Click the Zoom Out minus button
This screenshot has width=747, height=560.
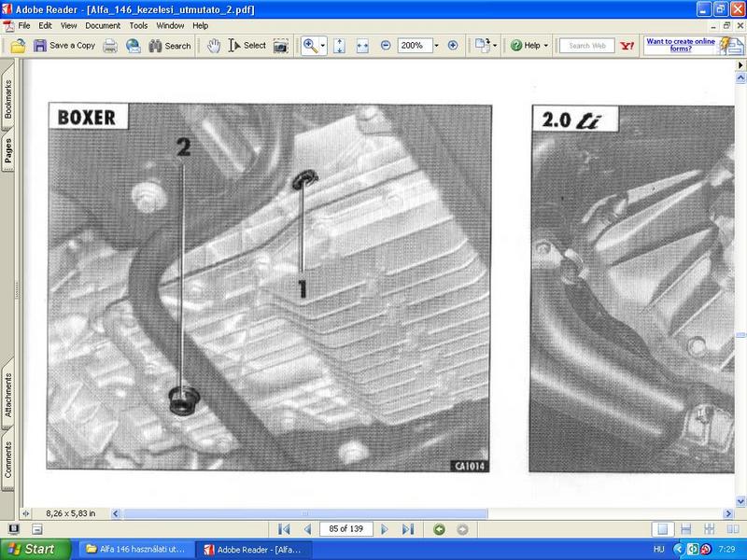(x=386, y=46)
